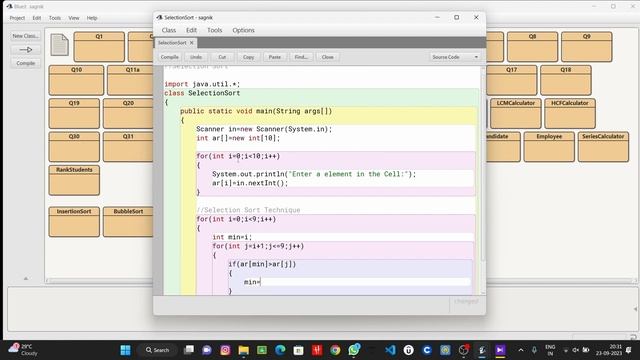Open the notification center bell icon

pos(629,350)
